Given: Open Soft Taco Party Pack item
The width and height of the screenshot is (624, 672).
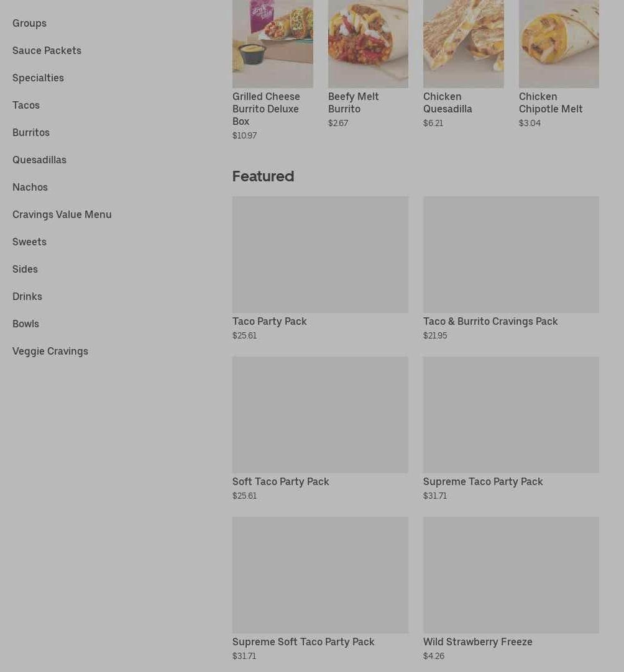Looking at the screenshot, I should point(320,429).
